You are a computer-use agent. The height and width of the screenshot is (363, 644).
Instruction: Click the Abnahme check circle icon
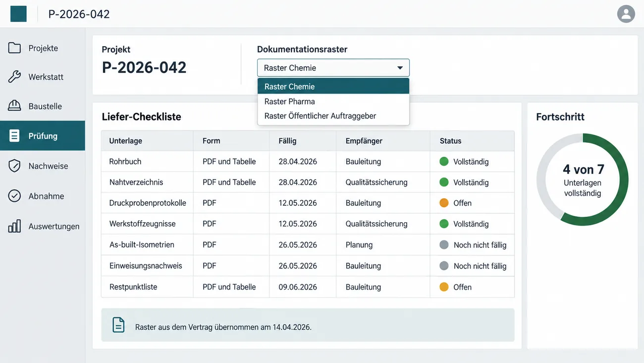pyautogui.click(x=14, y=196)
